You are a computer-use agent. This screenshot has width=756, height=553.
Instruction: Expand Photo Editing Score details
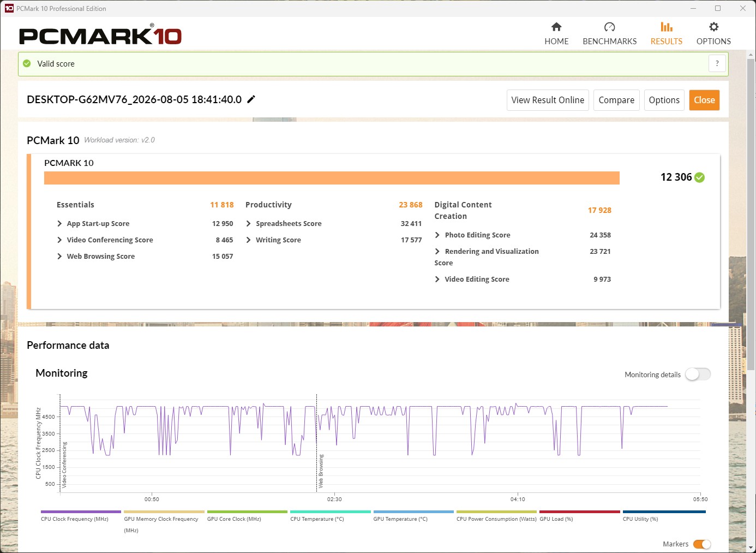(437, 235)
